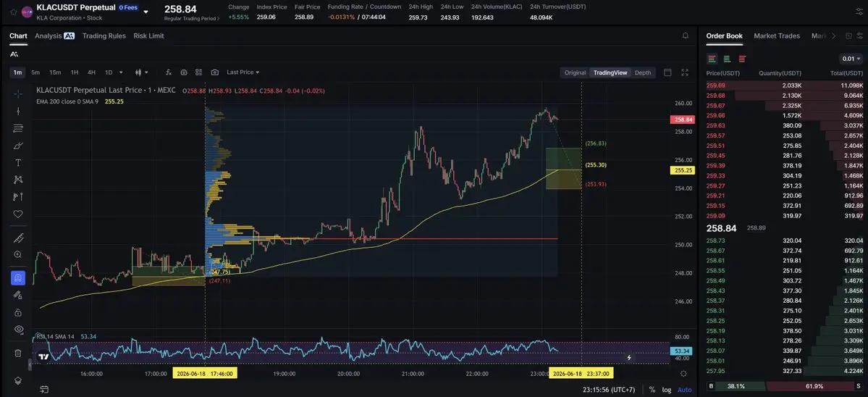868x397 pixels.
Task: Open the heart favorites icons tool
Action: click(x=17, y=214)
